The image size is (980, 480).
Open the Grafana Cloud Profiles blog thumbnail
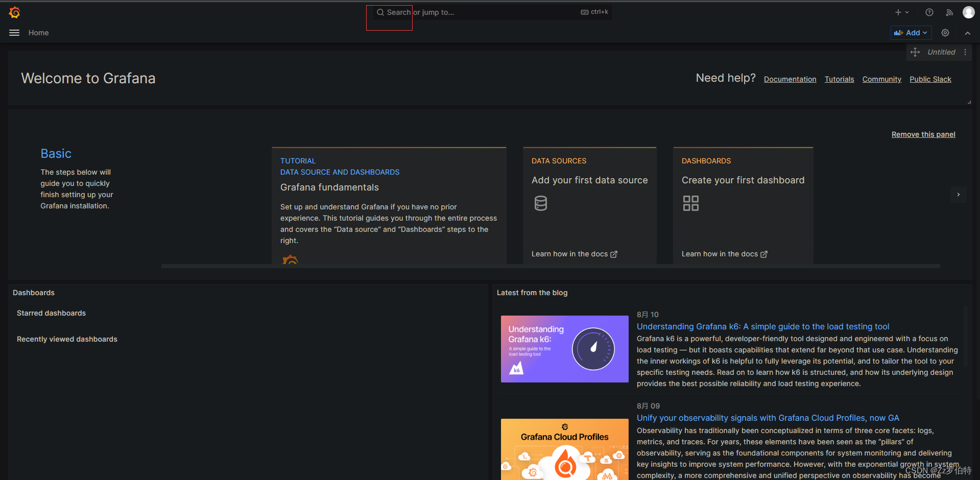565,449
